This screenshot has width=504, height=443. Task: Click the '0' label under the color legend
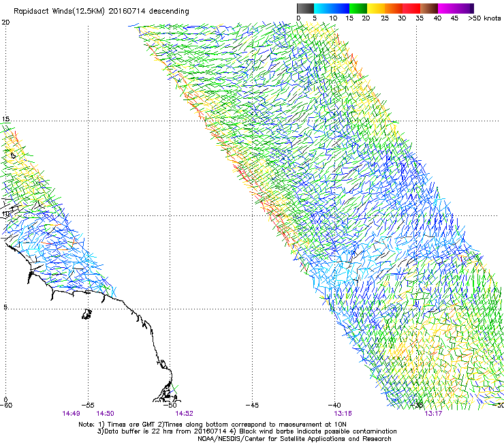tap(298, 18)
